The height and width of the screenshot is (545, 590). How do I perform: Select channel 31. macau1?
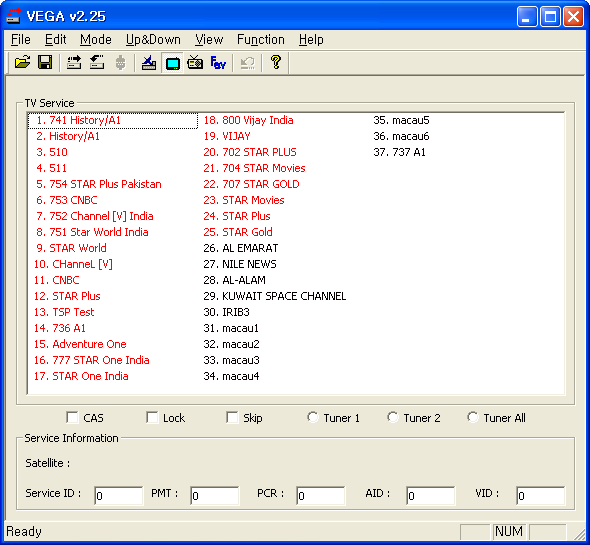[231, 328]
